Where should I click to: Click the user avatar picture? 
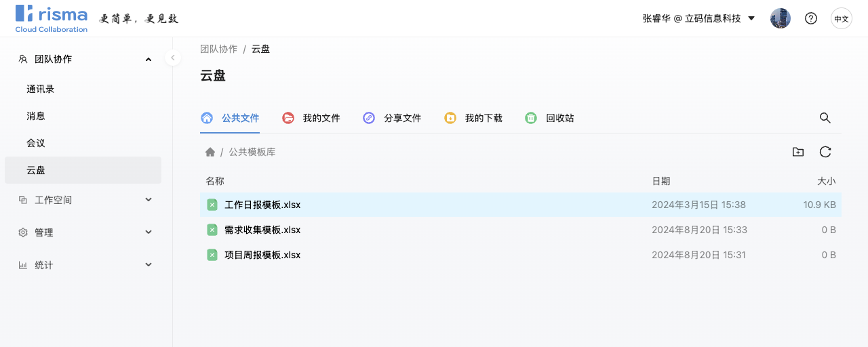tap(781, 18)
